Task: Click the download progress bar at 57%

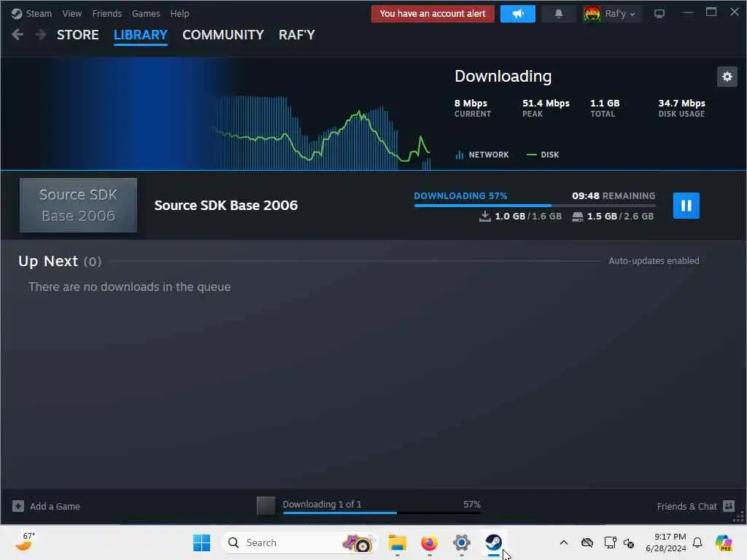Action: pos(535,205)
